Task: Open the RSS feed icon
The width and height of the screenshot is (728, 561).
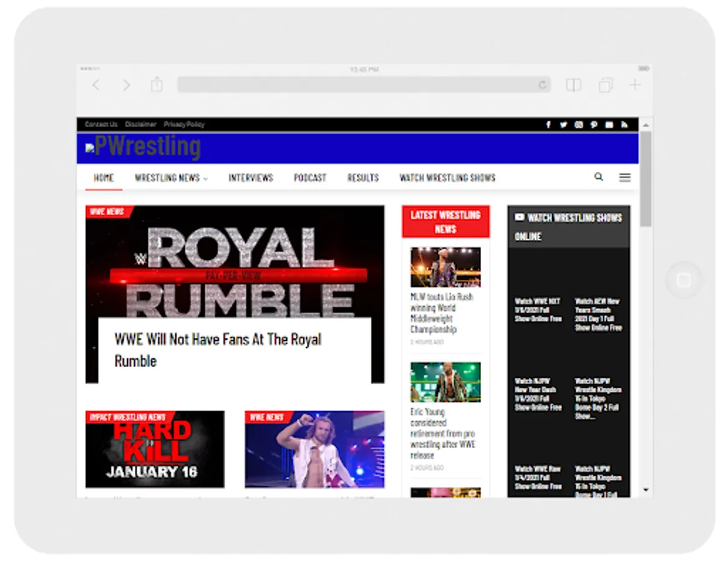Action: coord(624,125)
